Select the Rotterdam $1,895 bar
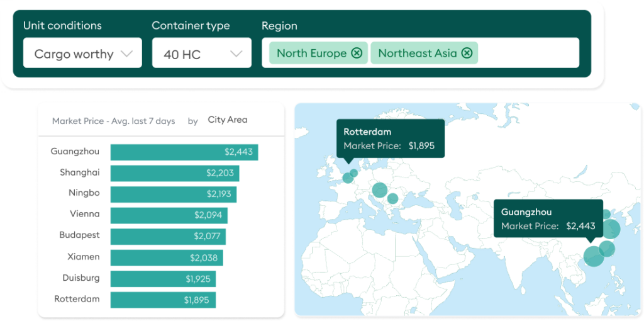644x321 pixels. (x=162, y=300)
